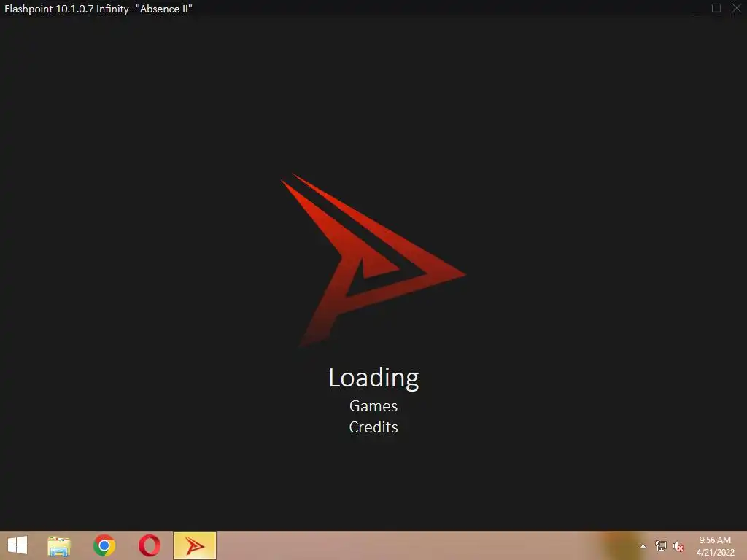Screen dimensions: 747x560
Task: Open the muted volume tray icon
Action: (x=678, y=546)
